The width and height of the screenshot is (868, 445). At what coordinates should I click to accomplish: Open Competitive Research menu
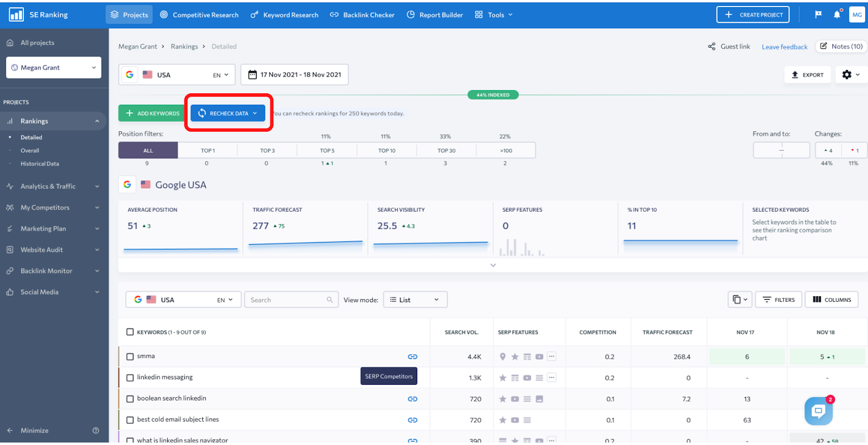[200, 15]
